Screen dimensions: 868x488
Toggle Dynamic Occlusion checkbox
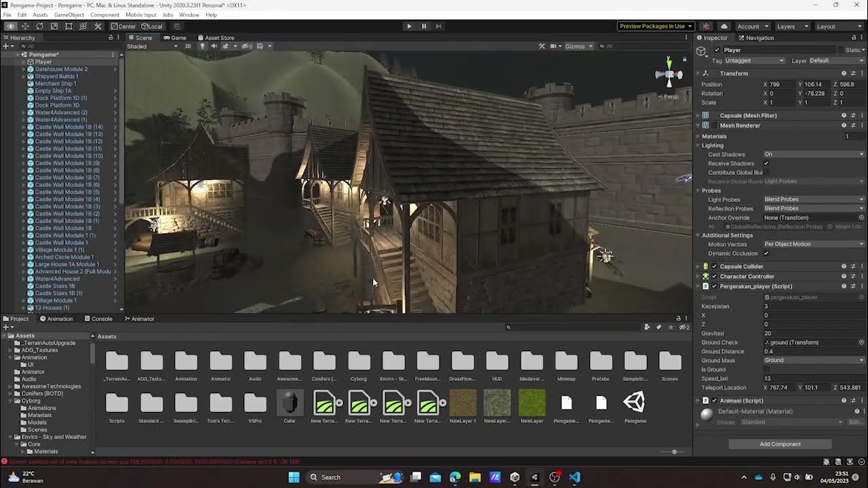tap(766, 253)
